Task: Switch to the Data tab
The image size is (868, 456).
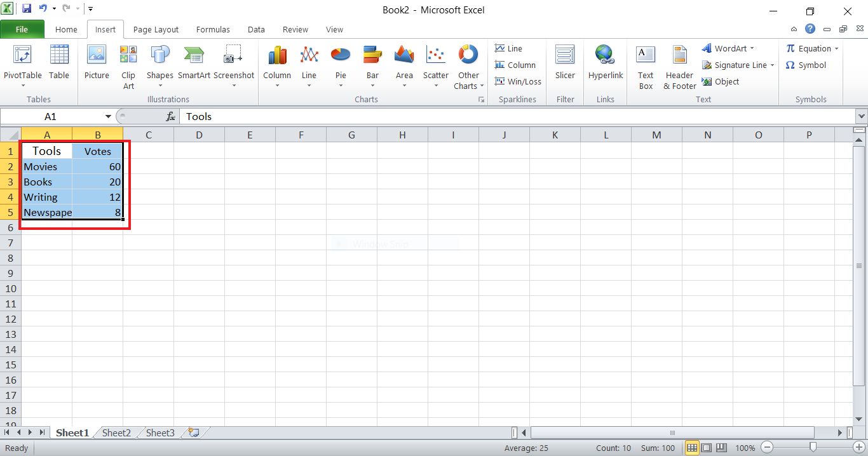Action: click(256, 29)
